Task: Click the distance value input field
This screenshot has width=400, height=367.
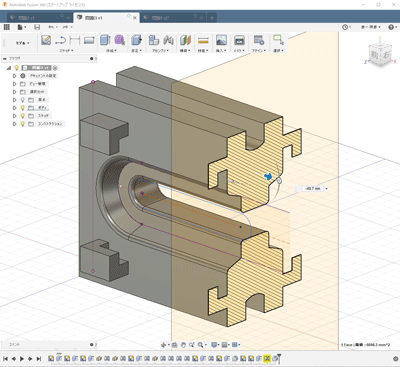Action: pos(313,189)
